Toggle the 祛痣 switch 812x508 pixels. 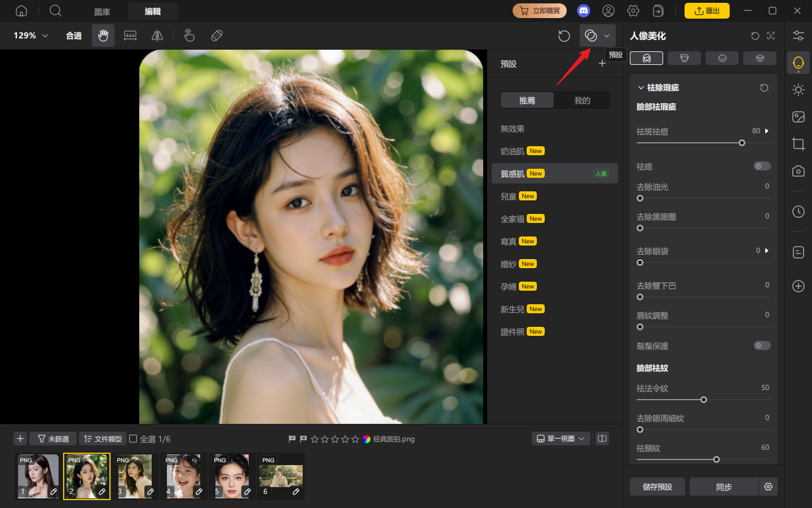(762, 166)
